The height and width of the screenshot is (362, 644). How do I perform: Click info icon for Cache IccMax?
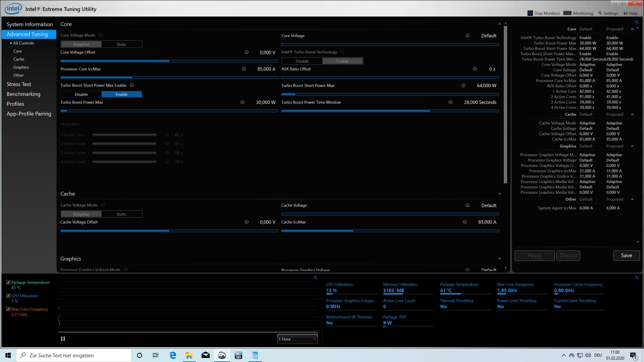465,222
